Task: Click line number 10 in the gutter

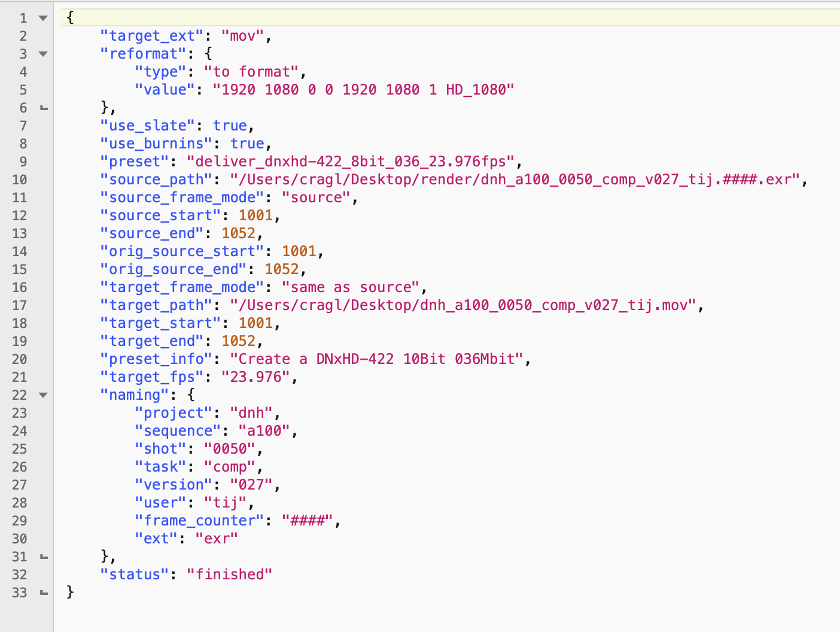Action: (x=20, y=180)
